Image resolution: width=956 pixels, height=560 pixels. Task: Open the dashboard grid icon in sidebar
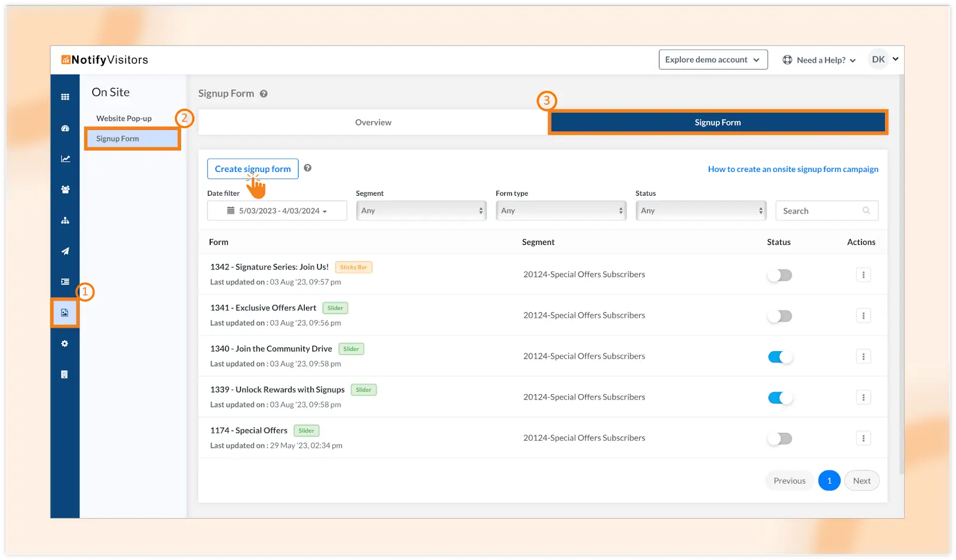click(x=65, y=97)
